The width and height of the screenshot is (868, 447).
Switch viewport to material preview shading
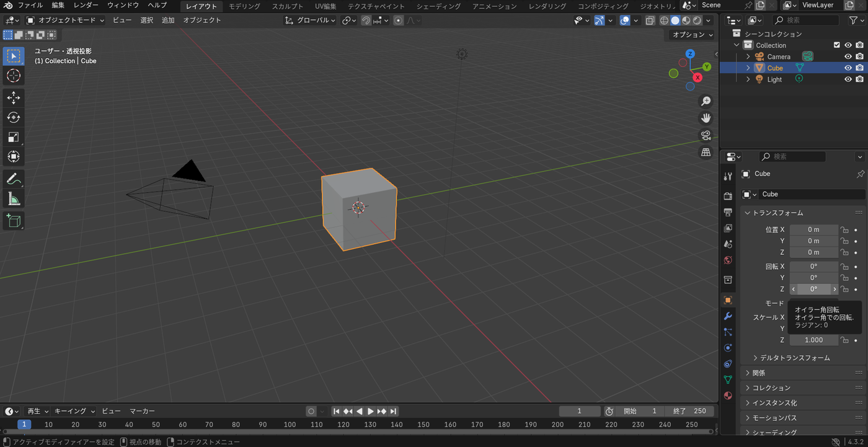(x=686, y=20)
